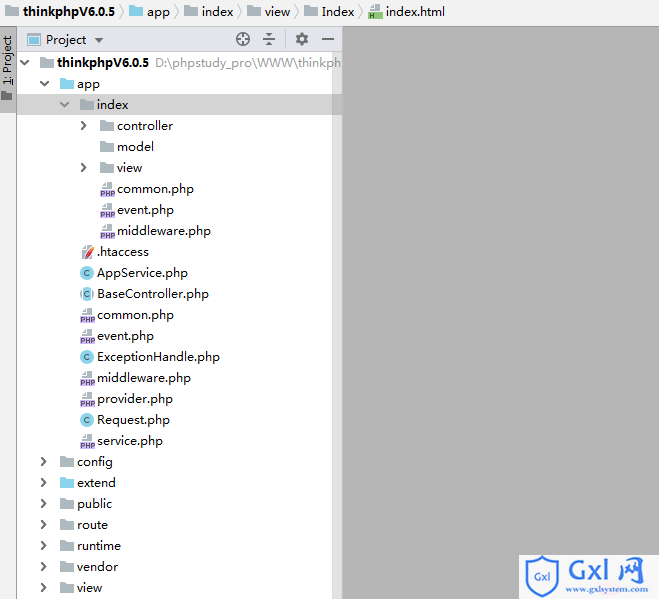Hide the Project panel with minus icon
The width and height of the screenshot is (659, 599).
point(328,39)
